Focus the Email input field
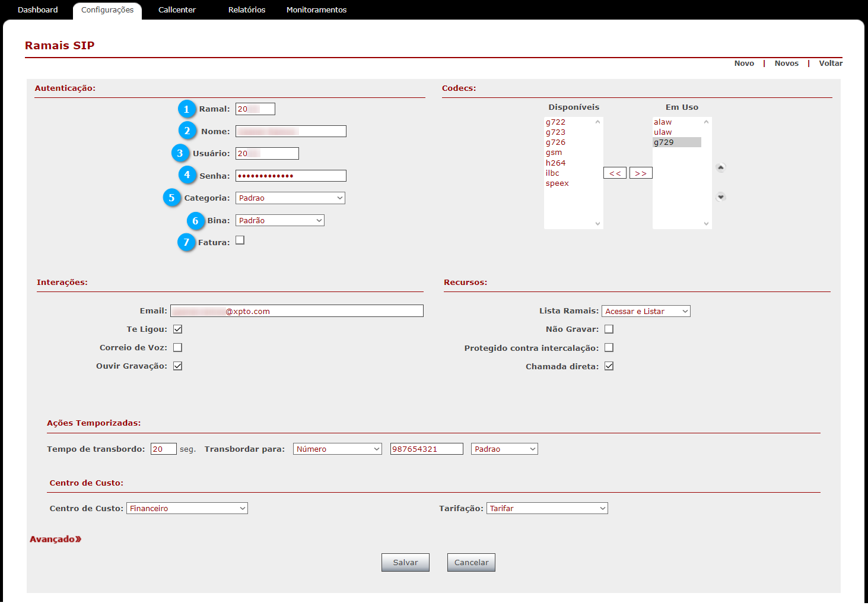 [x=297, y=311]
